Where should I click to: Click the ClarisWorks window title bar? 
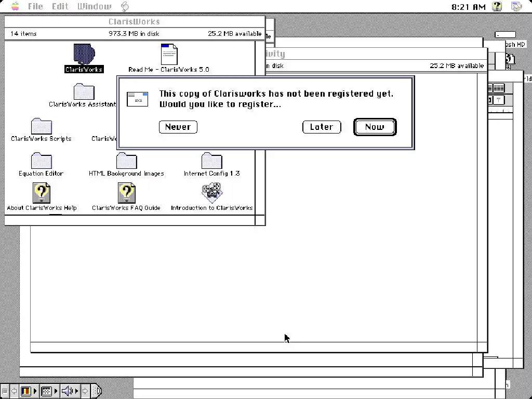coord(135,22)
